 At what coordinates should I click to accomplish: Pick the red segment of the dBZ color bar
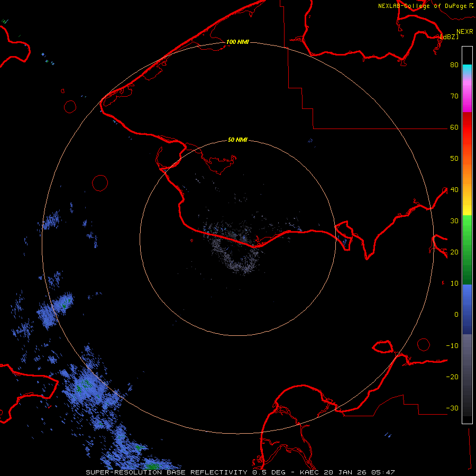(x=467, y=127)
